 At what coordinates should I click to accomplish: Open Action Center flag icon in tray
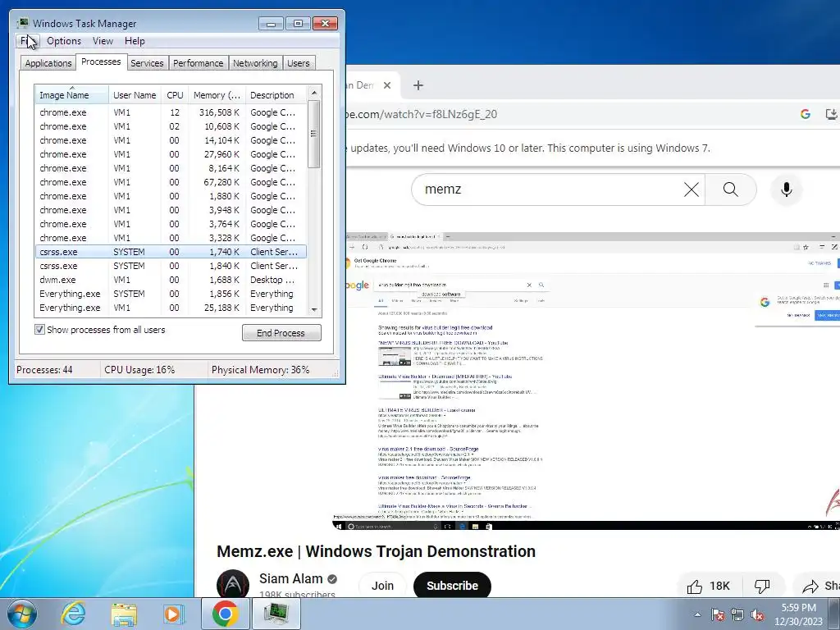(718, 614)
